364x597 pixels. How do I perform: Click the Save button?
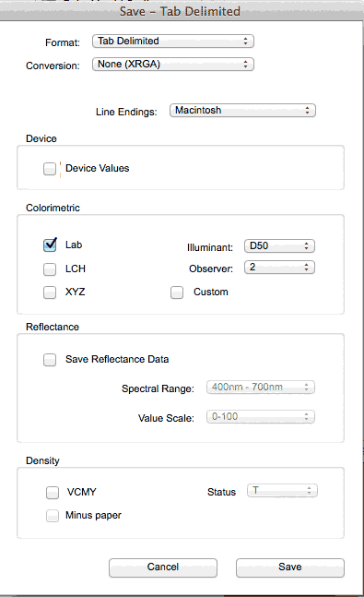coord(290,567)
